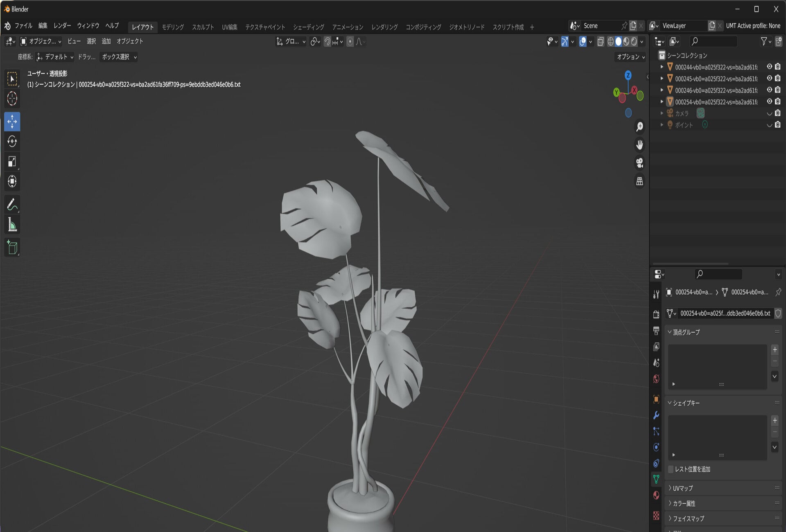
Task: Toggle viewport visibility of 000246-vb0 object
Action: tap(769, 90)
